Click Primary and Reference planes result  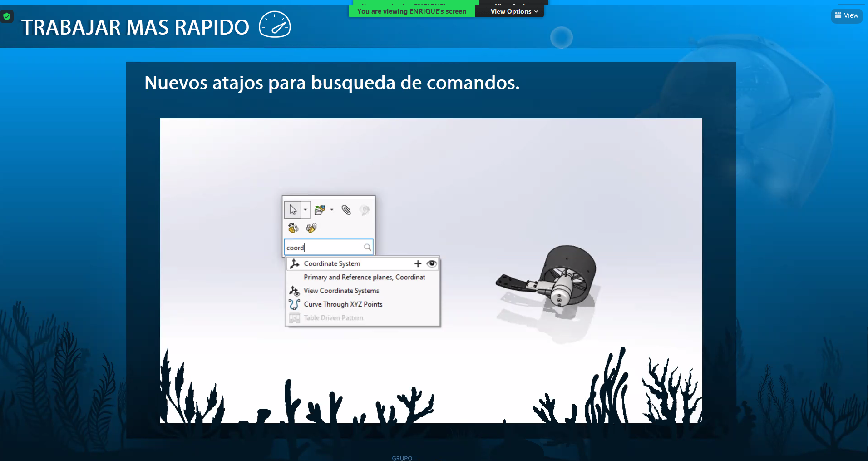(364, 277)
